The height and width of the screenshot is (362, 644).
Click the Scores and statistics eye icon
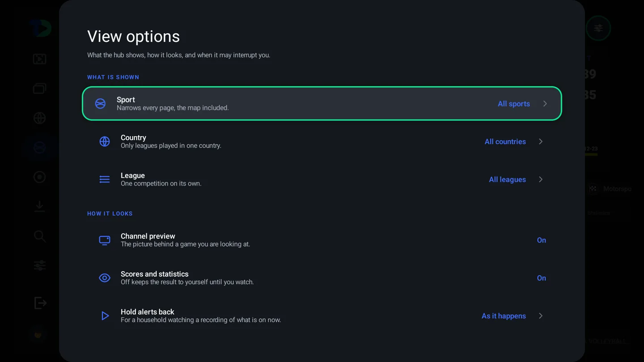tap(105, 278)
